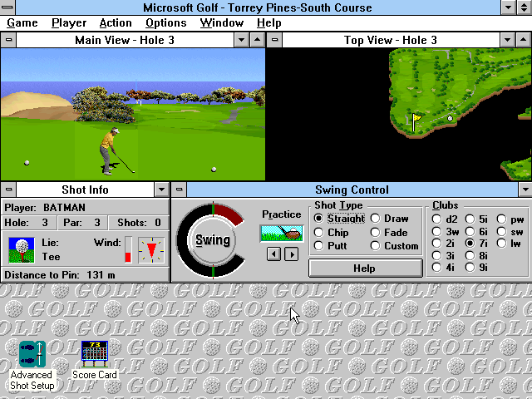This screenshot has width=532, height=399.
Task: Choose the 9i club
Action: (476, 268)
